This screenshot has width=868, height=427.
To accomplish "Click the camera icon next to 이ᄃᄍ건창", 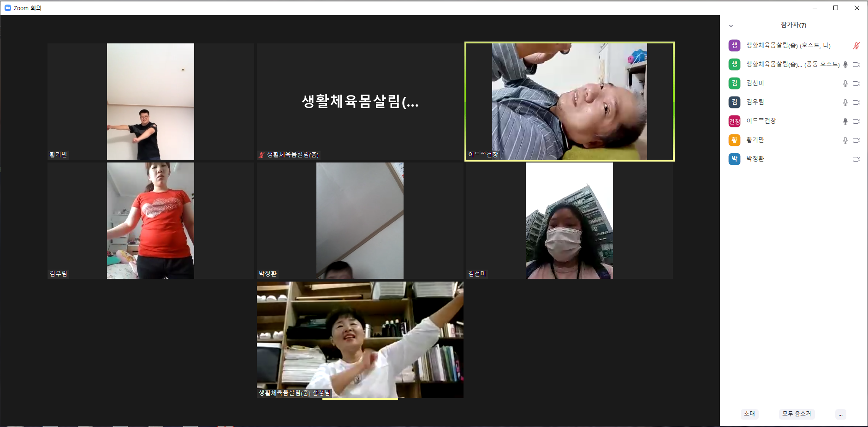I will [856, 121].
